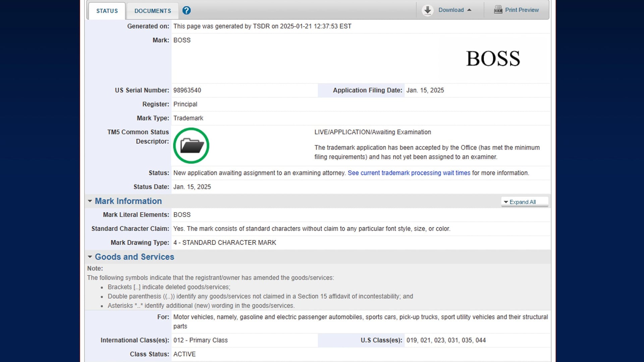This screenshot has width=644, height=362.
Task: Click the Mark value BOSS at top
Action: pyautogui.click(x=182, y=40)
